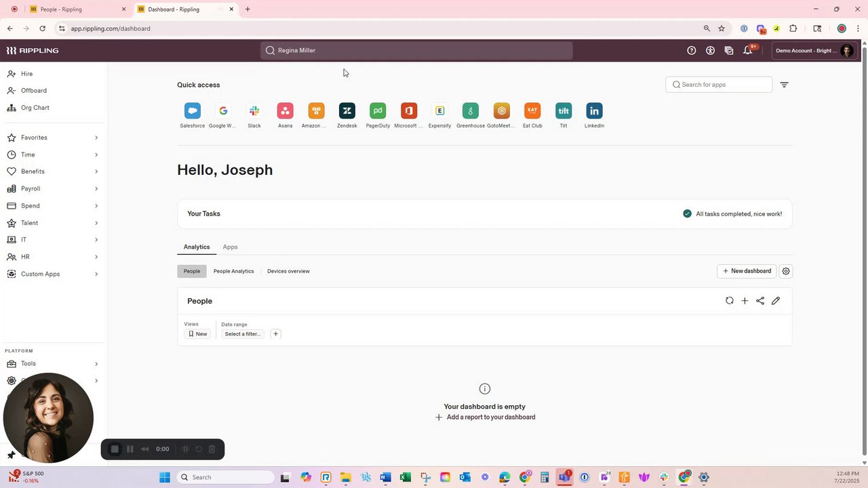Select the Devices overview dashboard tab
868x488 pixels.
[x=288, y=271]
